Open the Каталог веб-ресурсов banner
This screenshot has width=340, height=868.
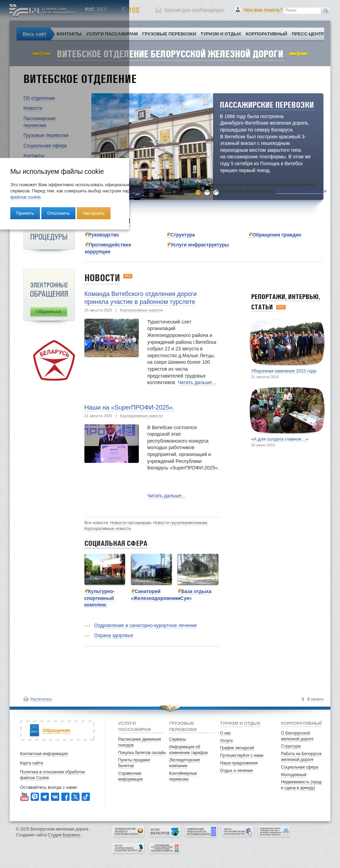point(165,832)
